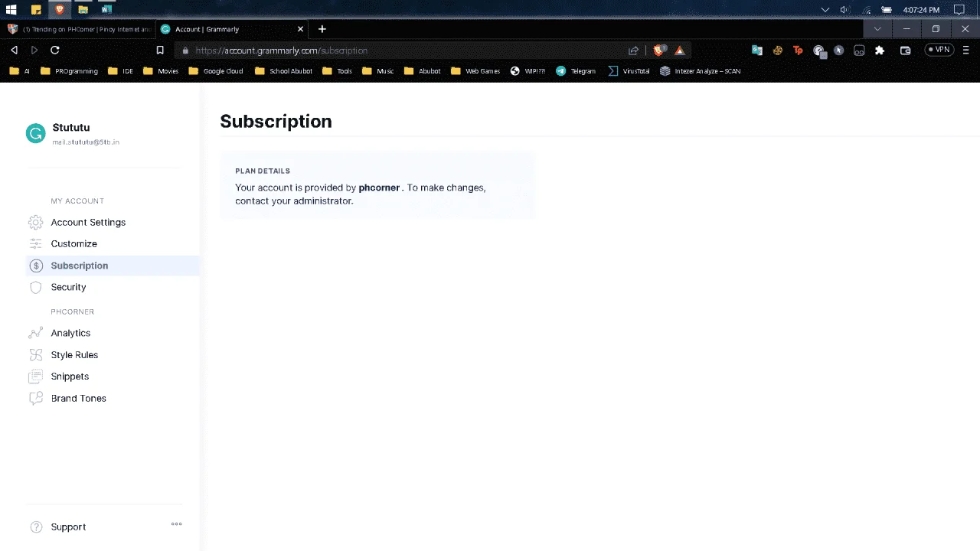The height and width of the screenshot is (551, 980).
Task: Open the Google Translate extension
Action: pyautogui.click(x=757, y=51)
